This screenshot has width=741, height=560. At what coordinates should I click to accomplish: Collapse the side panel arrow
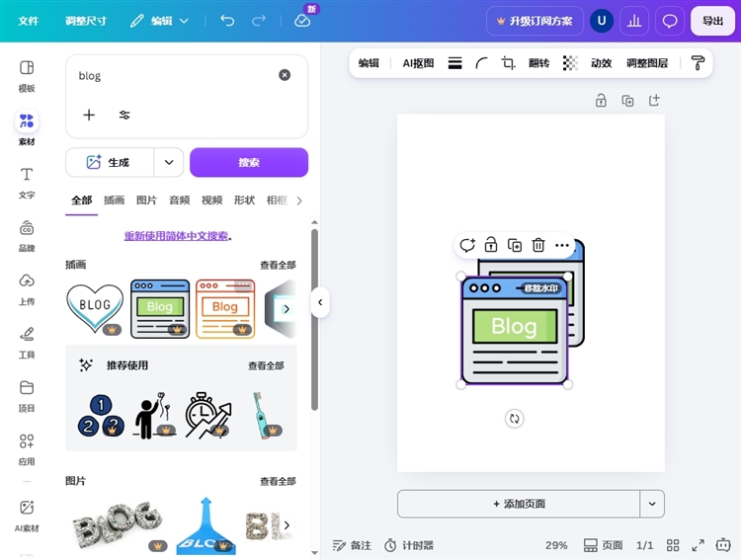[320, 302]
